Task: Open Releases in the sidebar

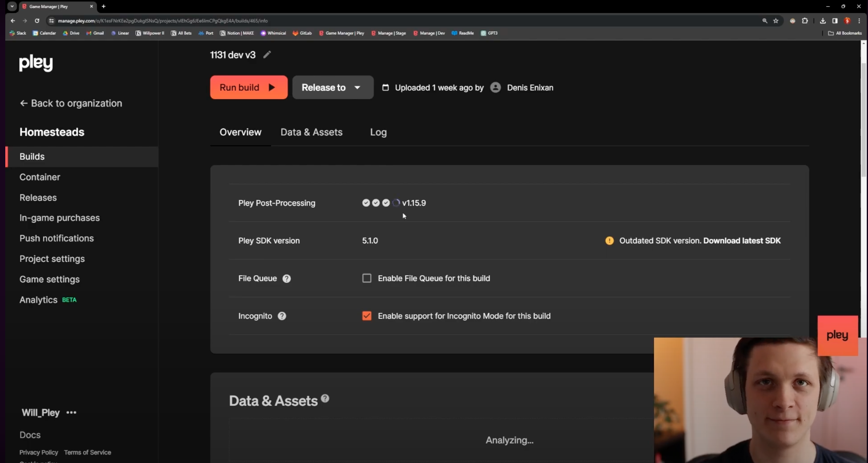Action: (38, 198)
